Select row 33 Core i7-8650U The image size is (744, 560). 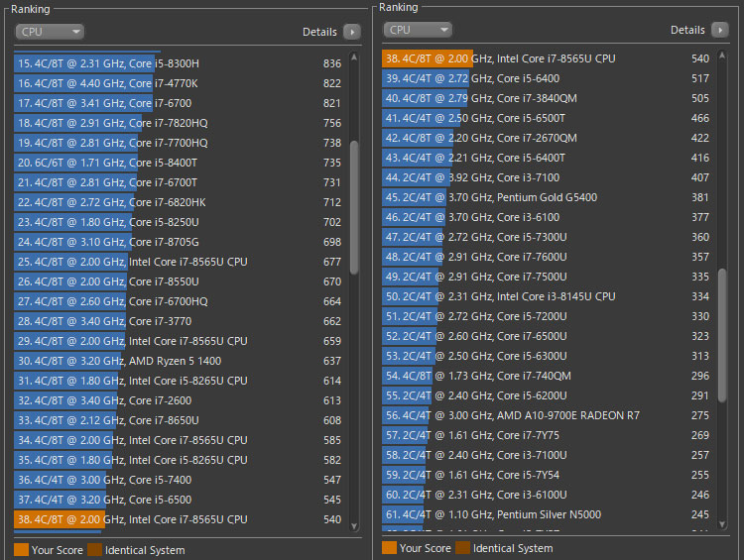tap(180, 420)
